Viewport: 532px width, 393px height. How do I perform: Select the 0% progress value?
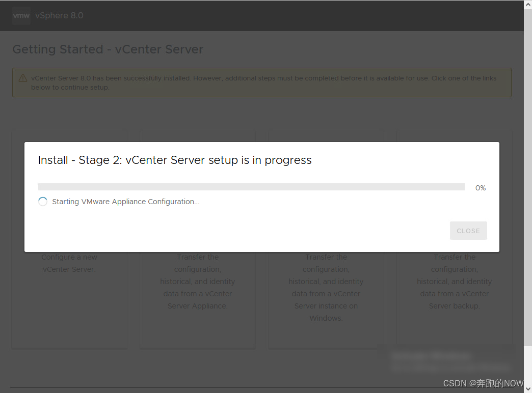pos(481,188)
